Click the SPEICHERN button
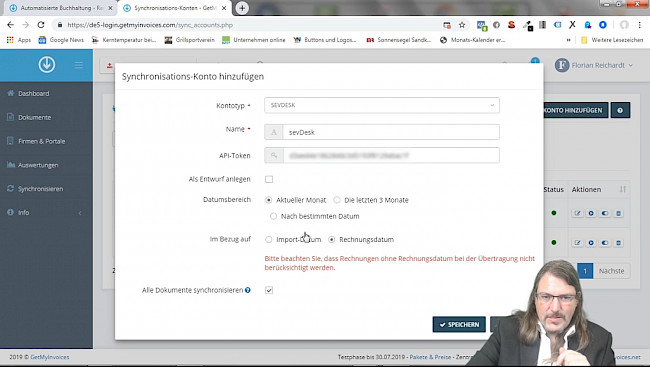This screenshot has width=650, height=367. (x=459, y=325)
